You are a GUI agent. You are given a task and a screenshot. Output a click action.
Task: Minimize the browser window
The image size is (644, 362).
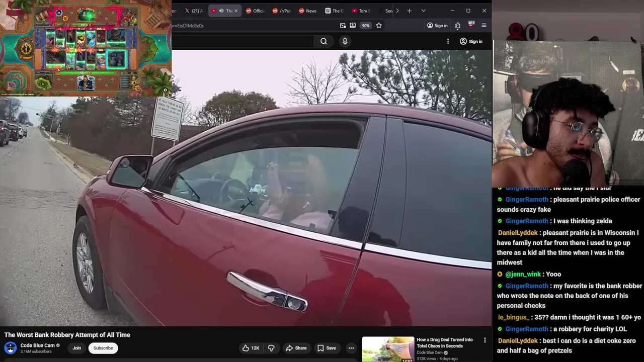click(452, 11)
